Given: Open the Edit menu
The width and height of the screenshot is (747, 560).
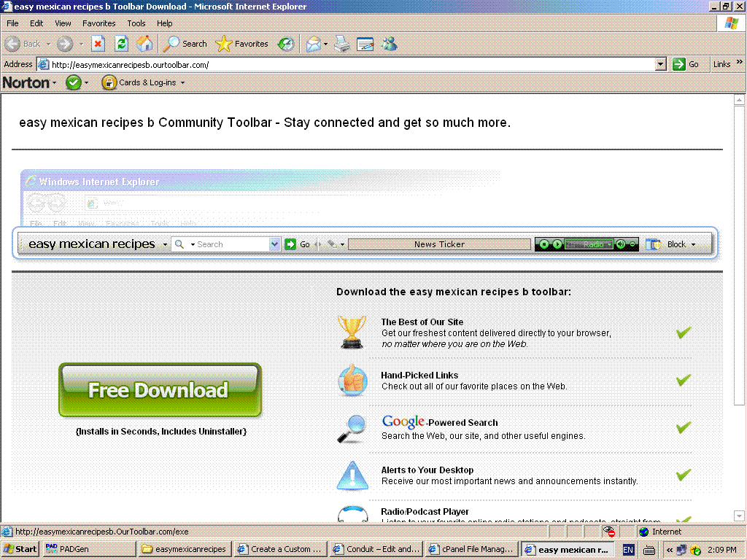Looking at the screenshot, I should click(36, 23).
